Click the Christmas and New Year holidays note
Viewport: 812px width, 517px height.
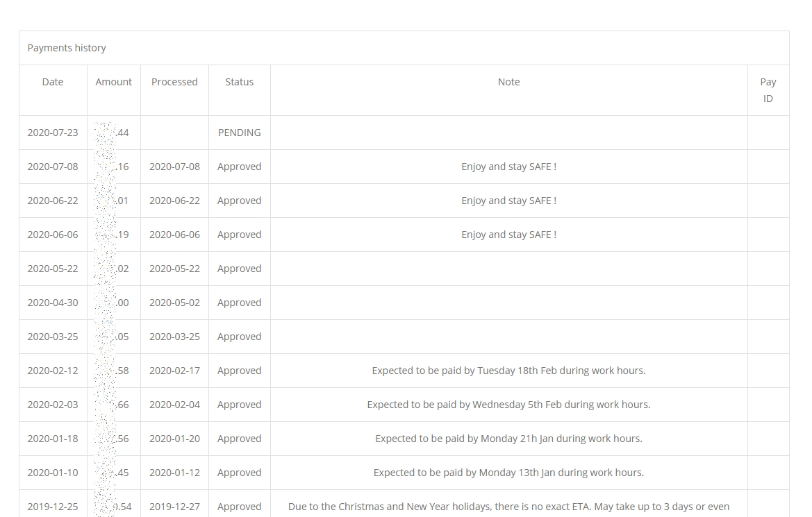(x=508, y=507)
